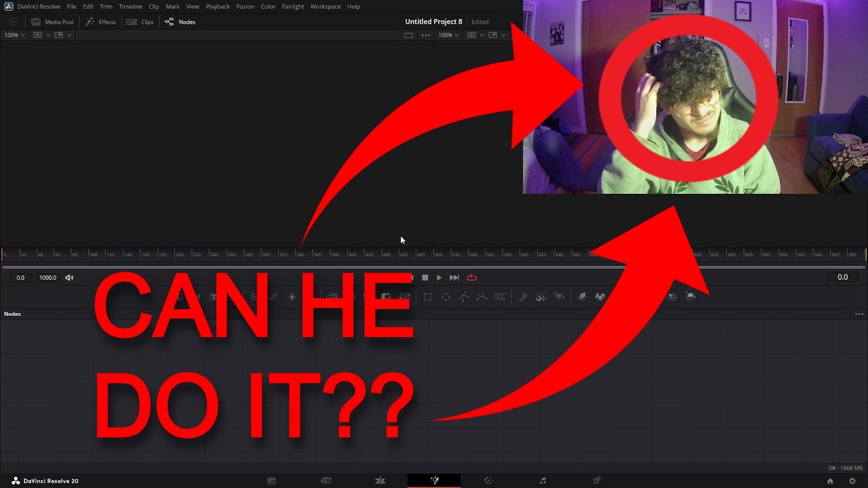Add a MultiPoly mask tool
This screenshot has height=488, width=868.
click(x=500, y=297)
